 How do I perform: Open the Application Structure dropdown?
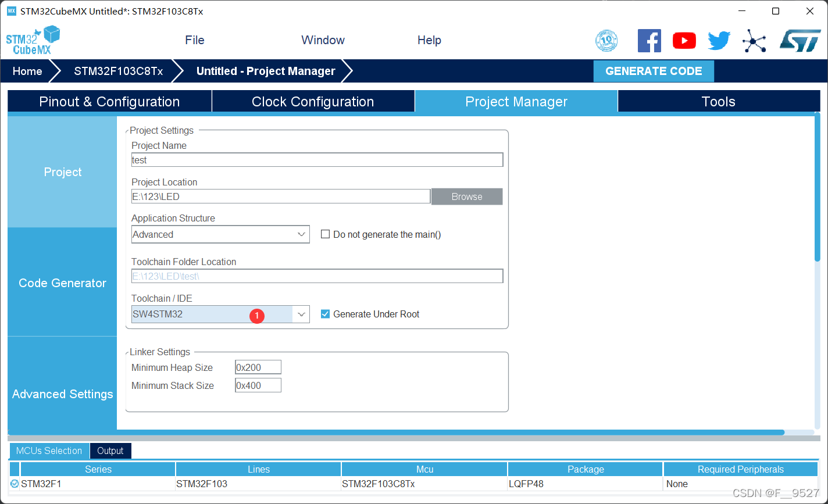220,234
